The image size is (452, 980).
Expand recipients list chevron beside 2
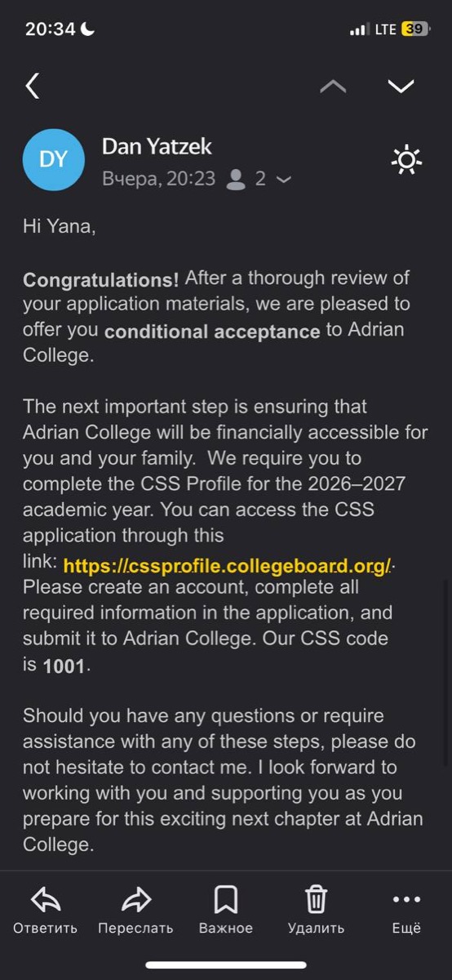click(284, 179)
